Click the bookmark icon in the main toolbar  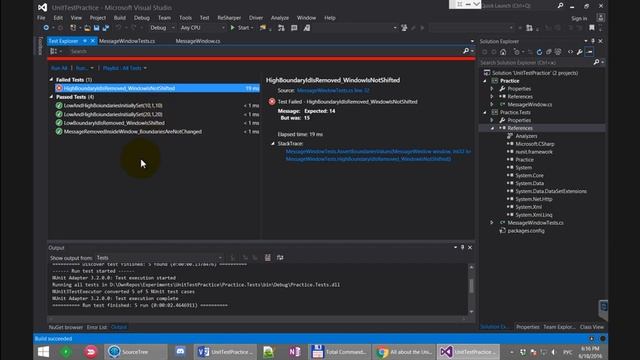(591, 28)
